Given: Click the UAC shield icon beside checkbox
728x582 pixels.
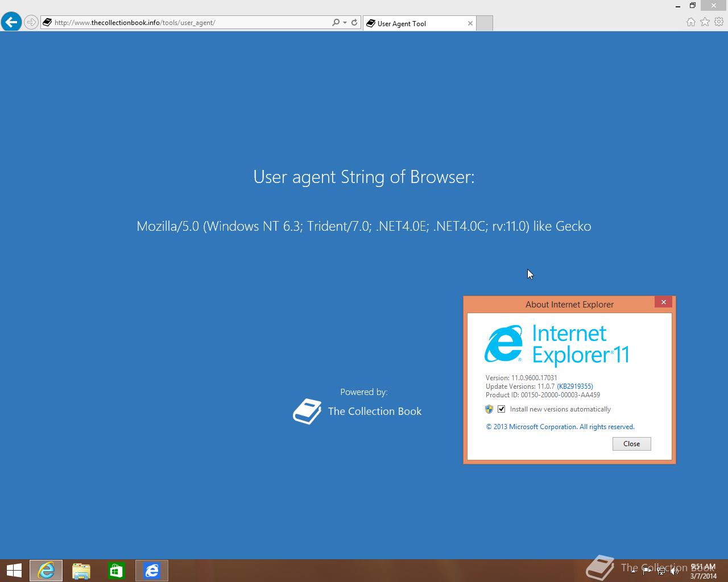Looking at the screenshot, I should click(x=489, y=409).
